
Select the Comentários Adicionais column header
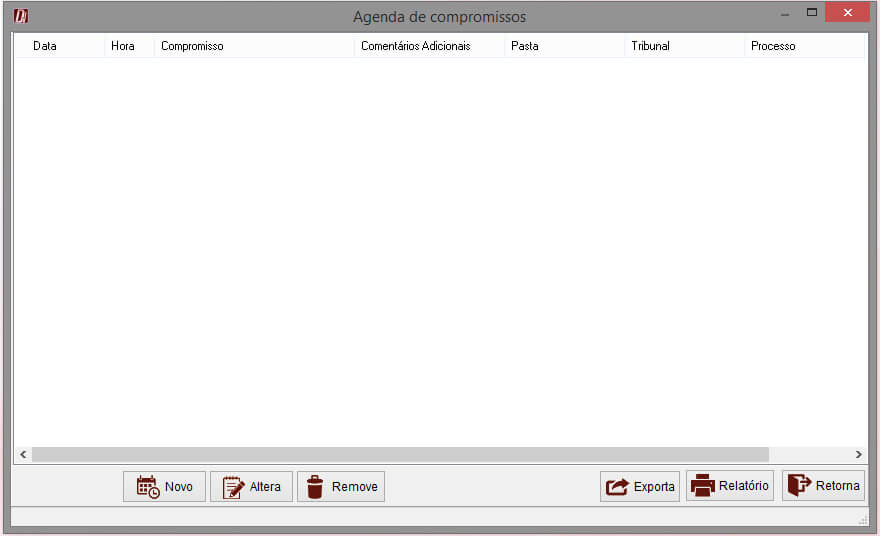coord(415,46)
